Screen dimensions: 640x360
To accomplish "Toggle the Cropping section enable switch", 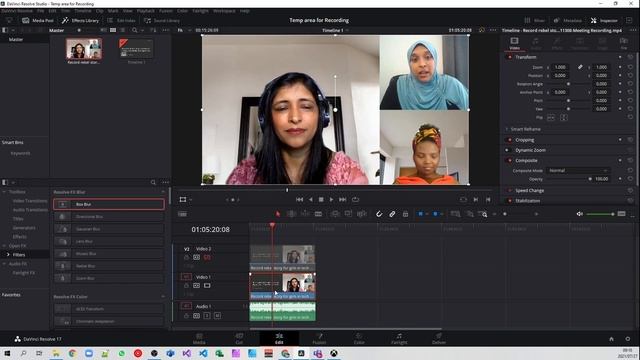I will pyautogui.click(x=510, y=140).
